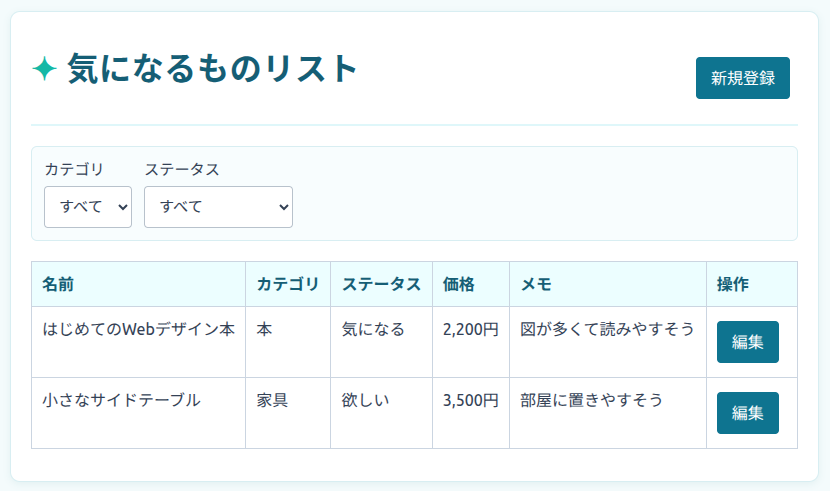Click the 気になる status cell

381,342
